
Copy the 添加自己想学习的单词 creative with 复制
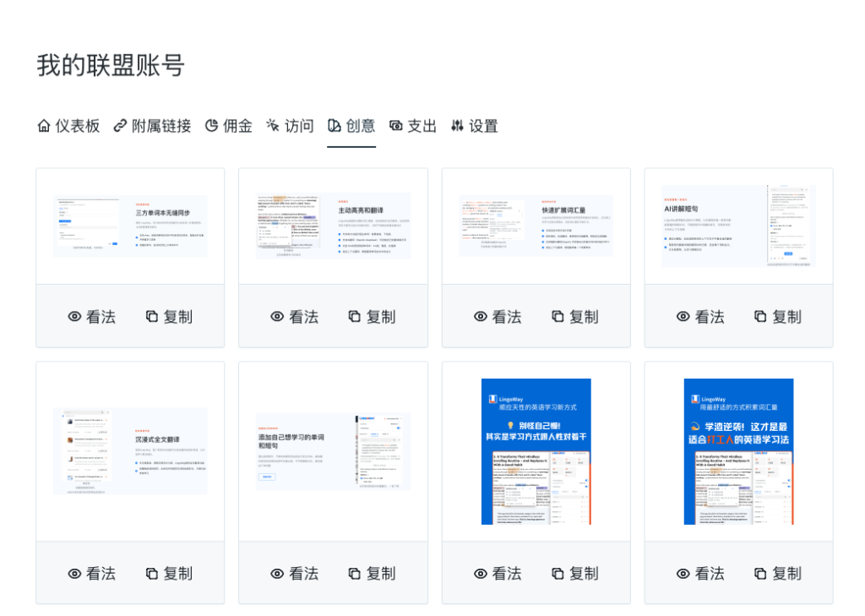pyautogui.click(x=372, y=574)
